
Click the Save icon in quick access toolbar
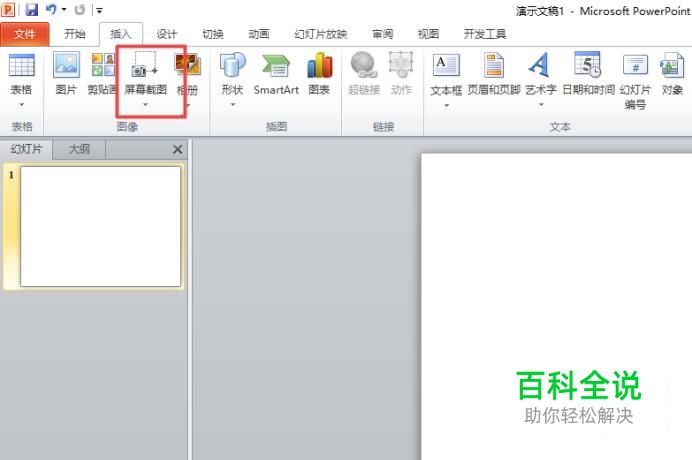coord(31,9)
